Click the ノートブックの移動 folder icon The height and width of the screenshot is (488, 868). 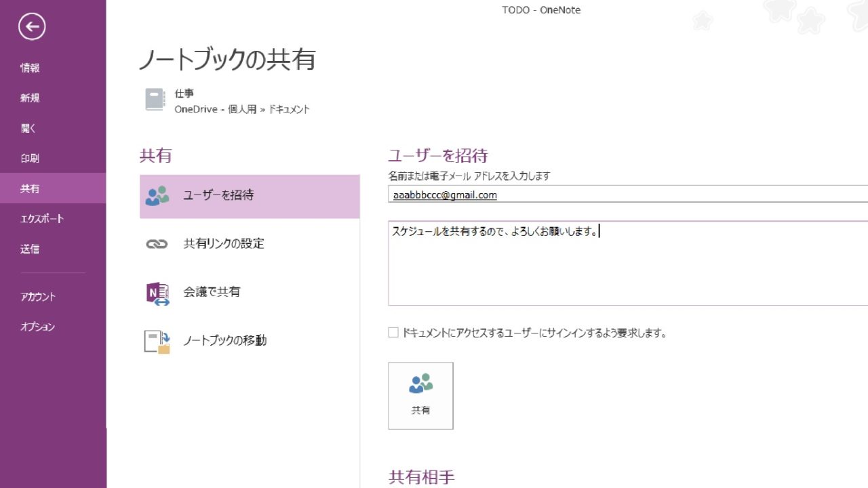point(157,342)
